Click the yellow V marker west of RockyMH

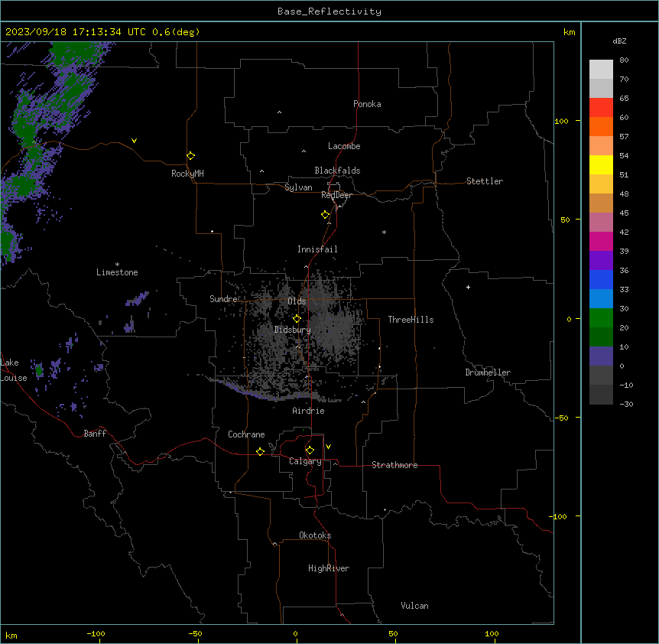coord(134,141)
